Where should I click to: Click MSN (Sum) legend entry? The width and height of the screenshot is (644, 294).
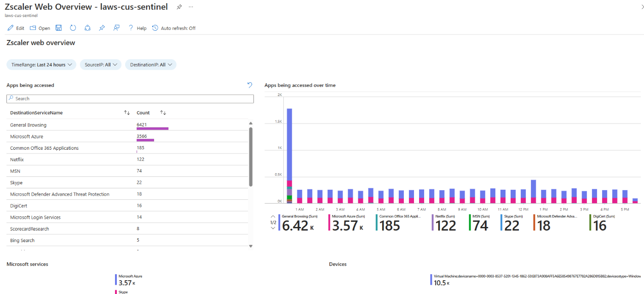479,223
